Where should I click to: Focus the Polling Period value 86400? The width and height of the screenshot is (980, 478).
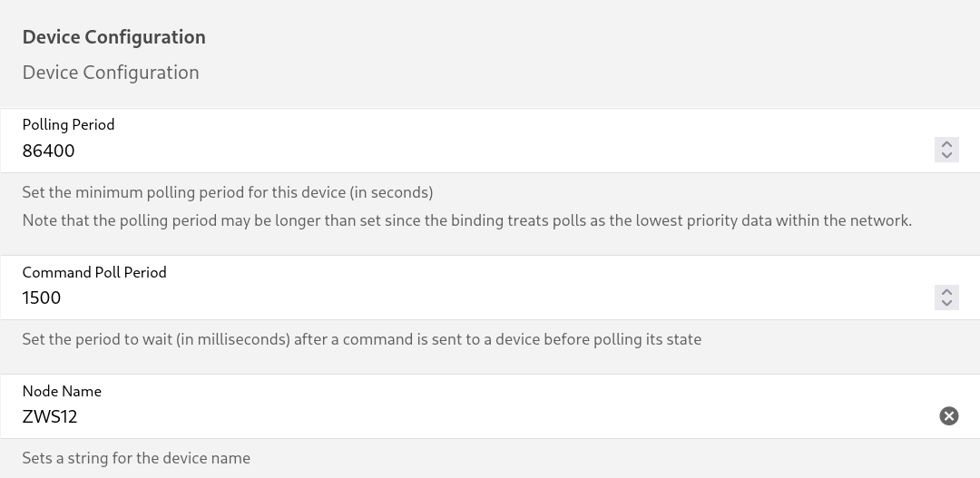pos(475,151)
